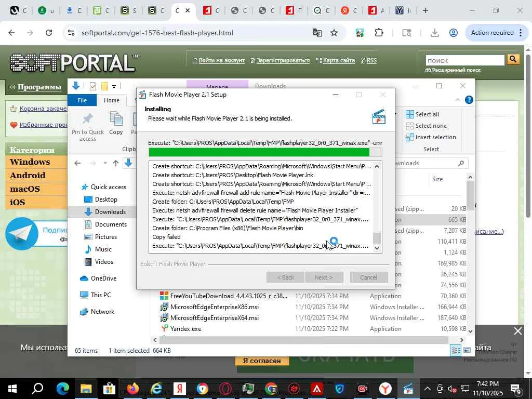
Task: Open File Explorer help question mark icon
Action: (469, 100)
